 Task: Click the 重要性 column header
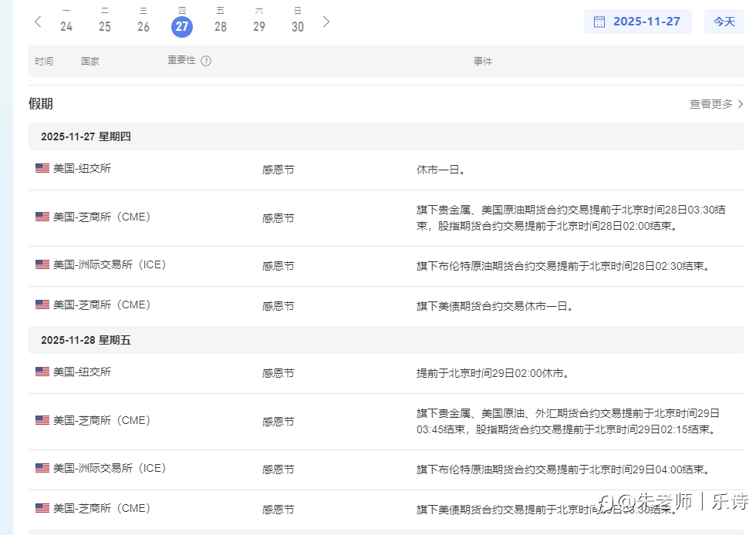click(181, 60)
